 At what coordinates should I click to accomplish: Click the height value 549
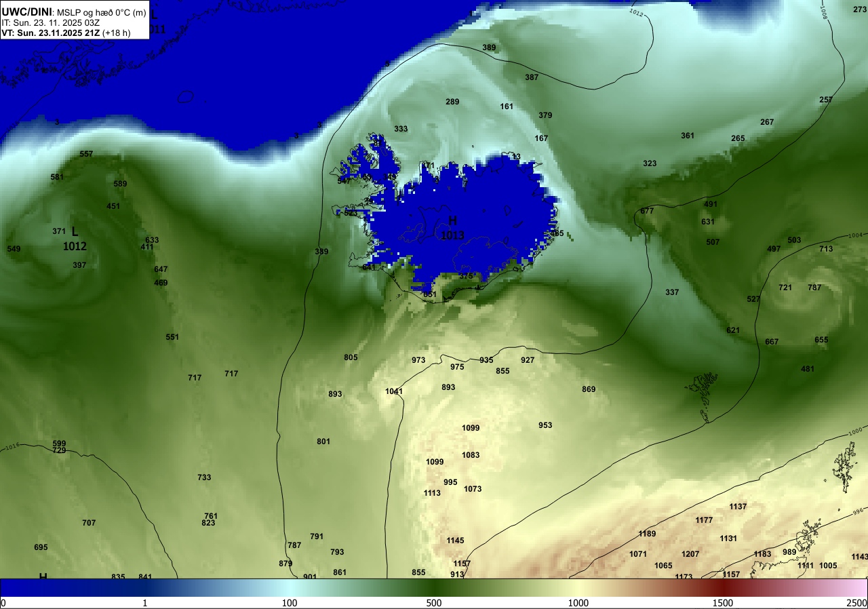(14, 249)
